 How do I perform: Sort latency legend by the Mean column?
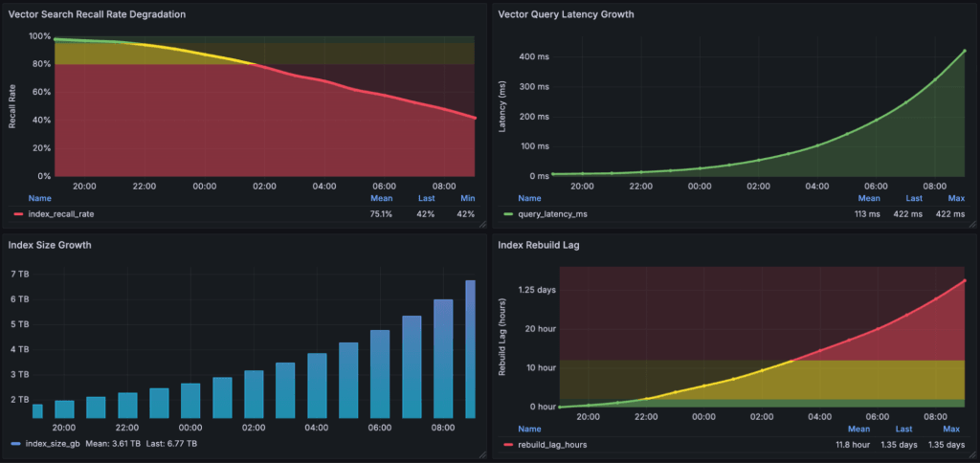pyautogui.click(x=869, y=199)
